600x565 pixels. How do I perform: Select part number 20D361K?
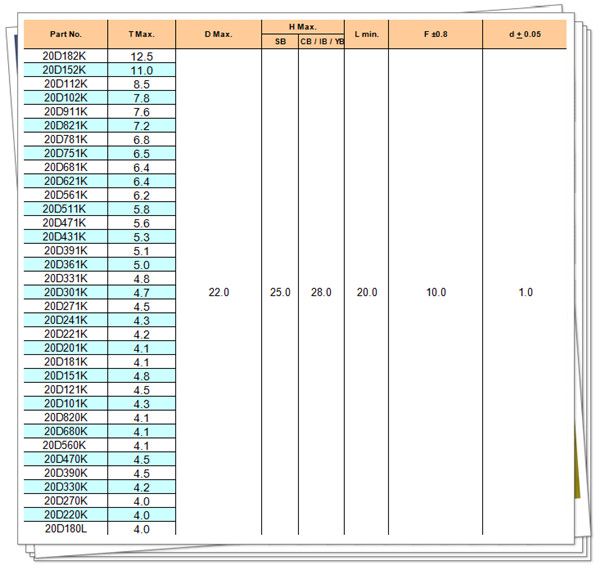point(66,264)
